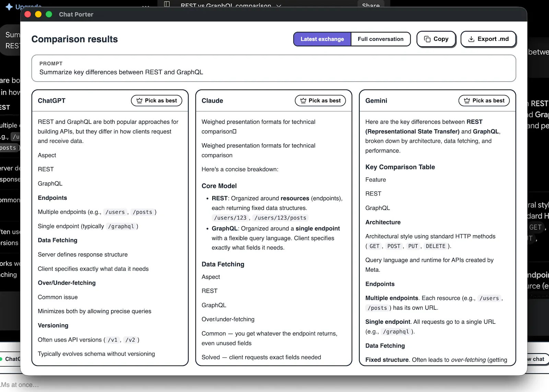Click crown icon in Gemini card
The height and width of the screenshot is (392, 549).
(x=467, y=100)
